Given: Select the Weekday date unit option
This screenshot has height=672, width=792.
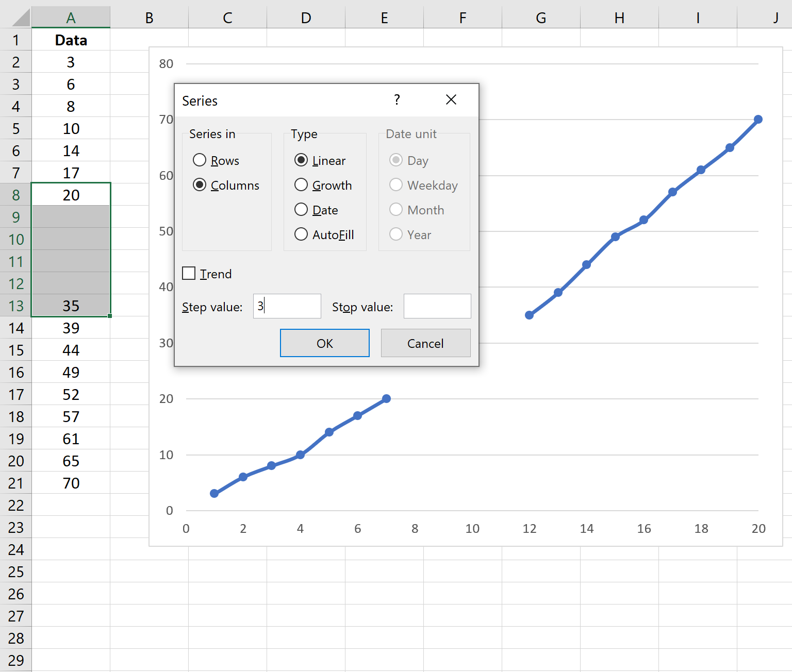Looking at the screenshot, I should [396, 185].
